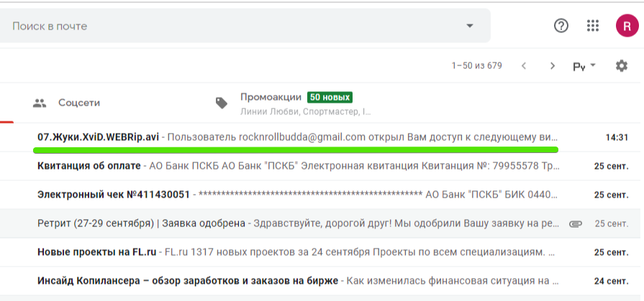This screenshot has height=301, width=644.
Task: Open the Settings gear icon
Action: click(622, 65)
